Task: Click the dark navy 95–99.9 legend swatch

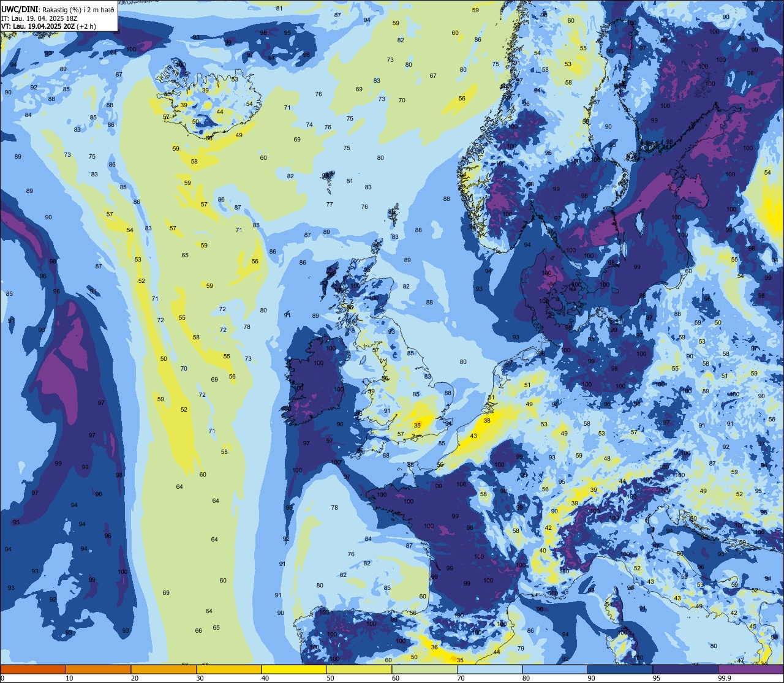Action: click(x=685, y=669)
